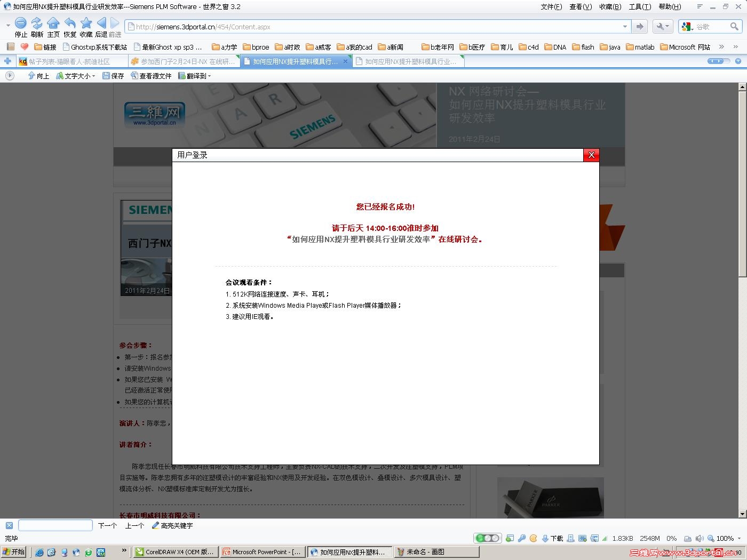The width and height of the screenshot is (747, 560).
Task: Open the 文字大小 text size dropdown
Action: tap(76, 76)
